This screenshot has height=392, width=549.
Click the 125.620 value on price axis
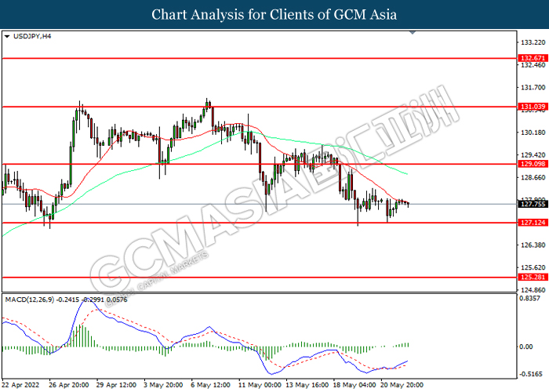click(533, 267)
